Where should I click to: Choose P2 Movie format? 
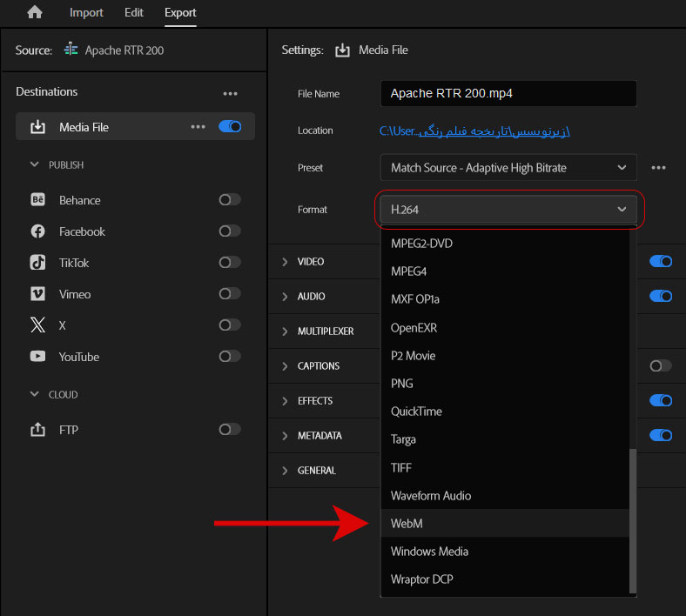tap(505, 356)
